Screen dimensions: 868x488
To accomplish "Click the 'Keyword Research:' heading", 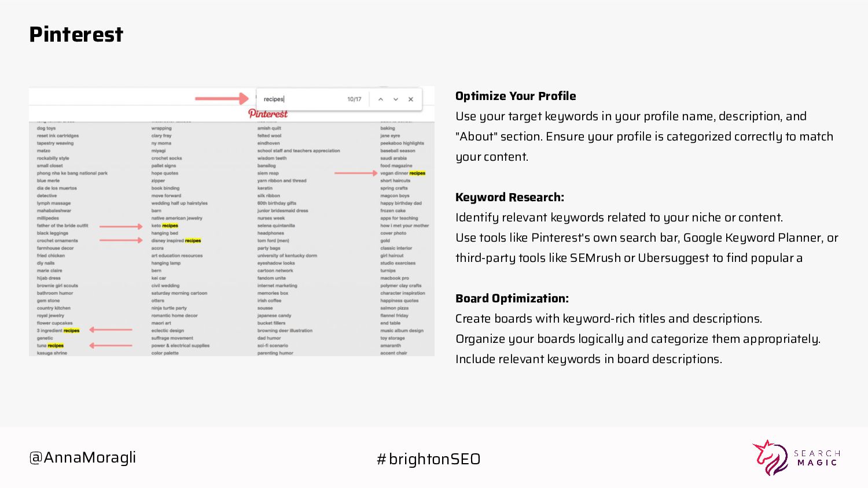I will pyautogui.click(x=510, y=197).
